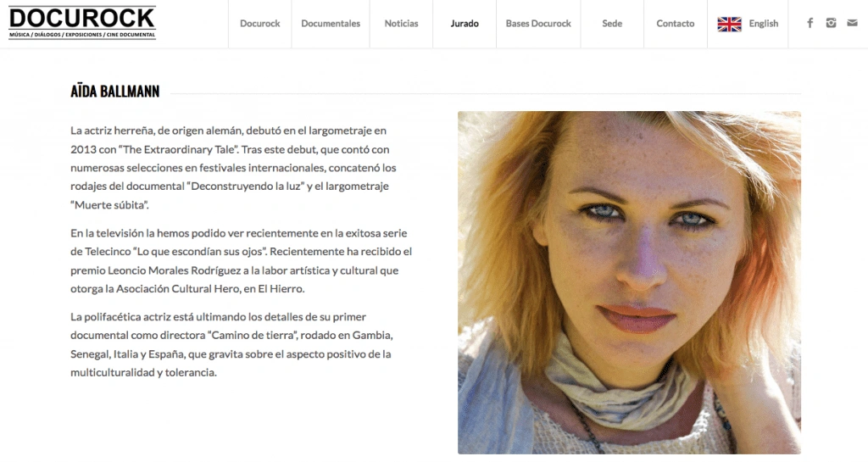Click the text Muerte súbita
Image resolution: width=868 pixels, height=462 pixels.
click(109, 204)
